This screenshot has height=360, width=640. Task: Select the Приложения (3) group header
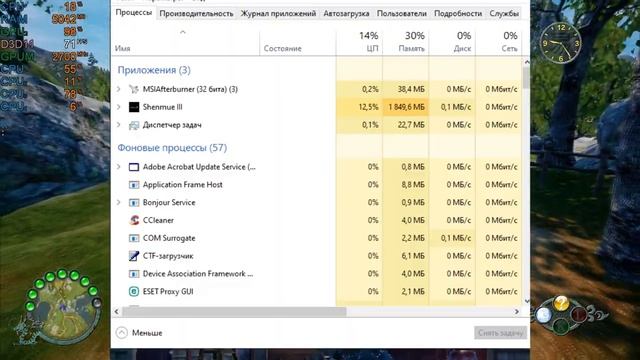pos(154,70)
